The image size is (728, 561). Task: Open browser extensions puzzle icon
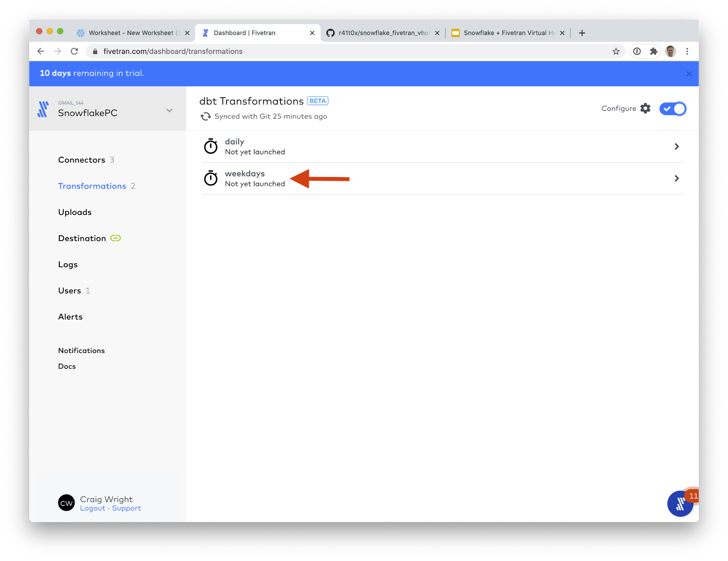[x=653, y=51]
